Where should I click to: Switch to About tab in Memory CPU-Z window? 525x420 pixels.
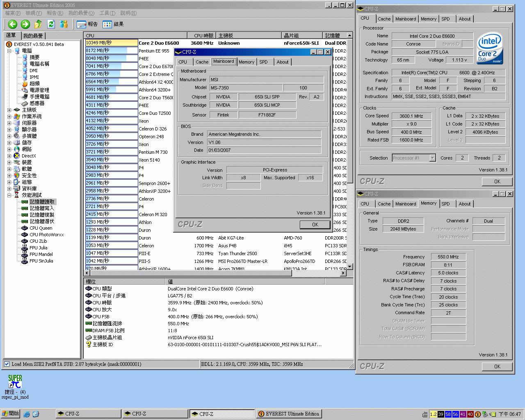(x=465, y=204)
